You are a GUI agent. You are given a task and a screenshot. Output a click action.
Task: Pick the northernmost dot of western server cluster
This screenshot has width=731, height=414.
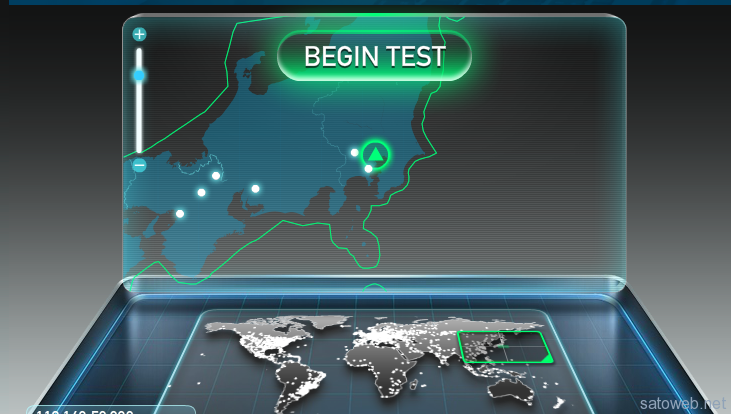216,176
